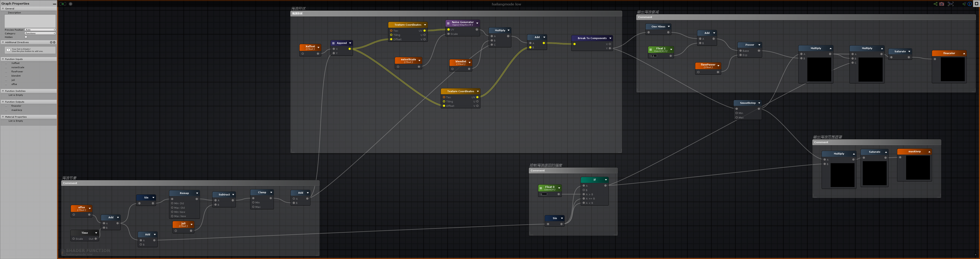The width and height of the screenshot is (980, 259).
Task: Collapse preview of Saturate beside masklerp
Action: pyautogui.click(x=886, y=152)
